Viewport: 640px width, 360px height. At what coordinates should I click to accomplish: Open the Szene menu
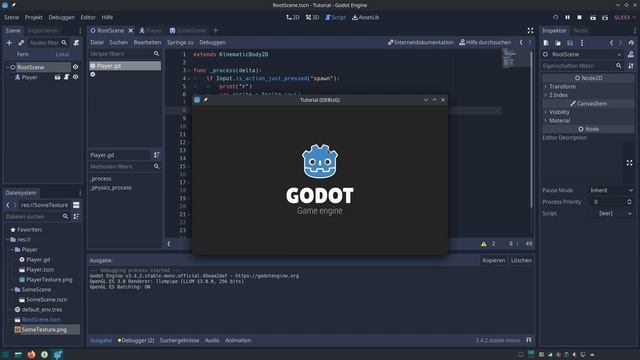(11, 18)
